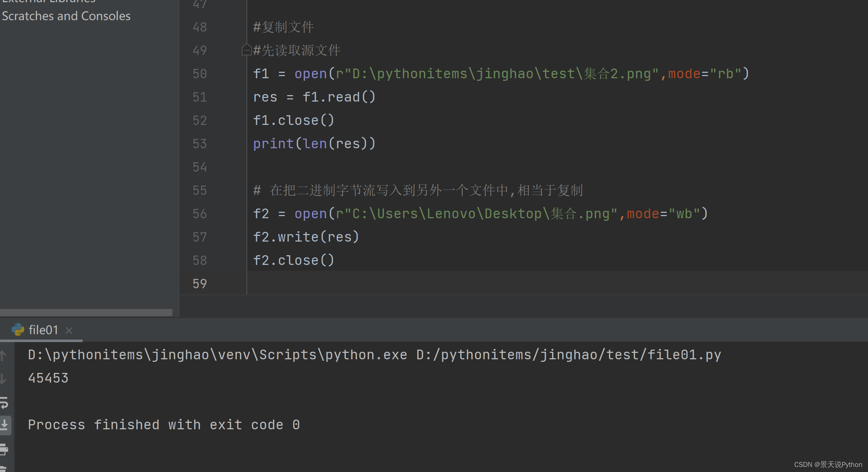This screenshot has height=472, width=868.
Task: Click the Process finished exit code message
Action: coord(164,425)
